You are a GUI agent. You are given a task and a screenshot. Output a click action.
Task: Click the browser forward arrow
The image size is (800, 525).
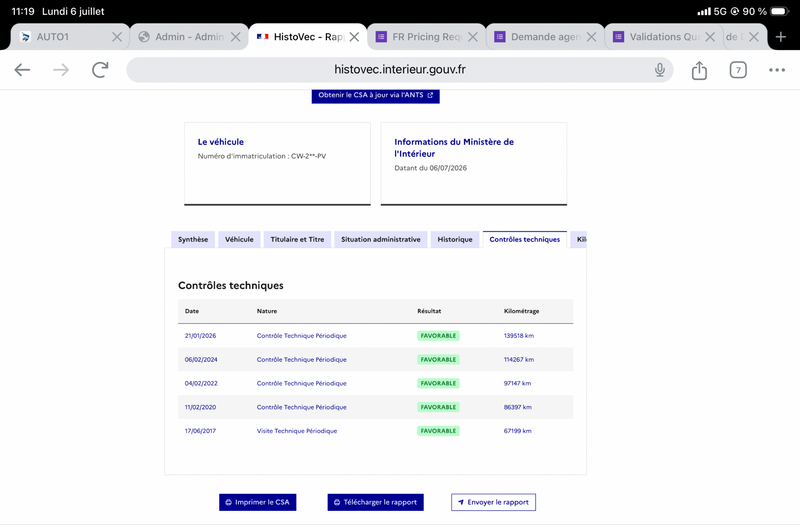coord(61,70)
